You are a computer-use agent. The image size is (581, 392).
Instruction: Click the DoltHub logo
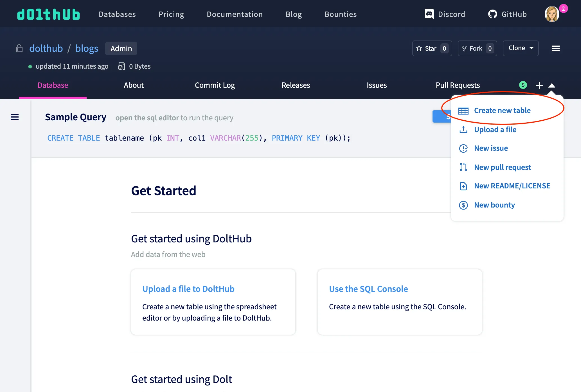[x=48, y=13]
